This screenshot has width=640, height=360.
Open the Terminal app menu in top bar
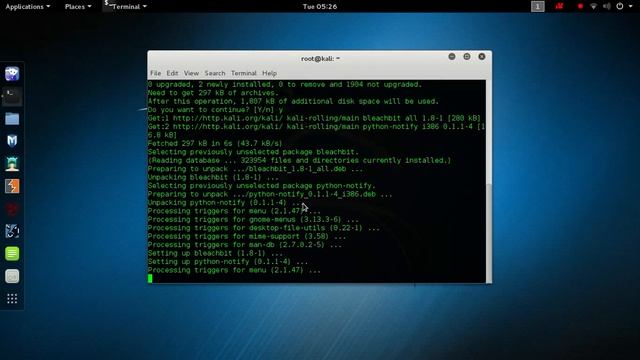coord(126,7)
